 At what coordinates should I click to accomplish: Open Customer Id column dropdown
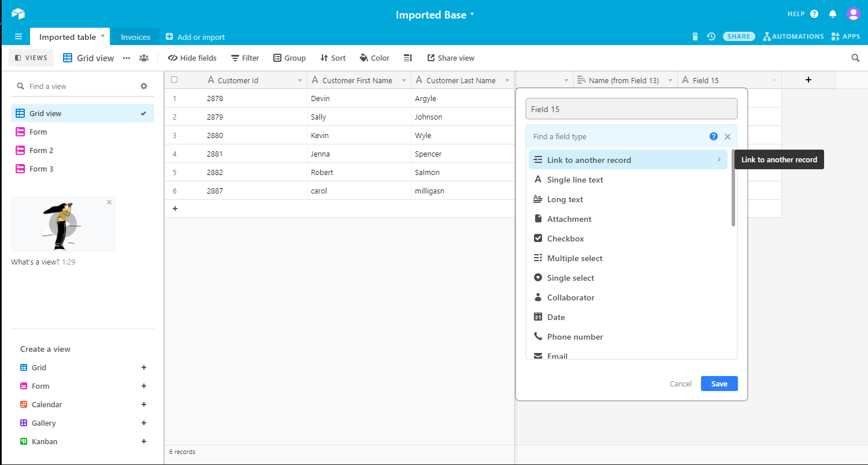click(x=300, y=80)
